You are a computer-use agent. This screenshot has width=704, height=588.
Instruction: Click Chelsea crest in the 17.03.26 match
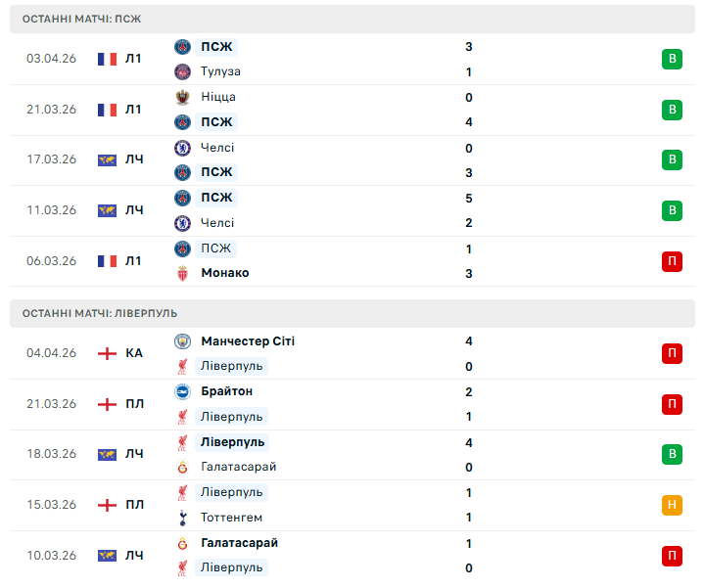point(182,148)
